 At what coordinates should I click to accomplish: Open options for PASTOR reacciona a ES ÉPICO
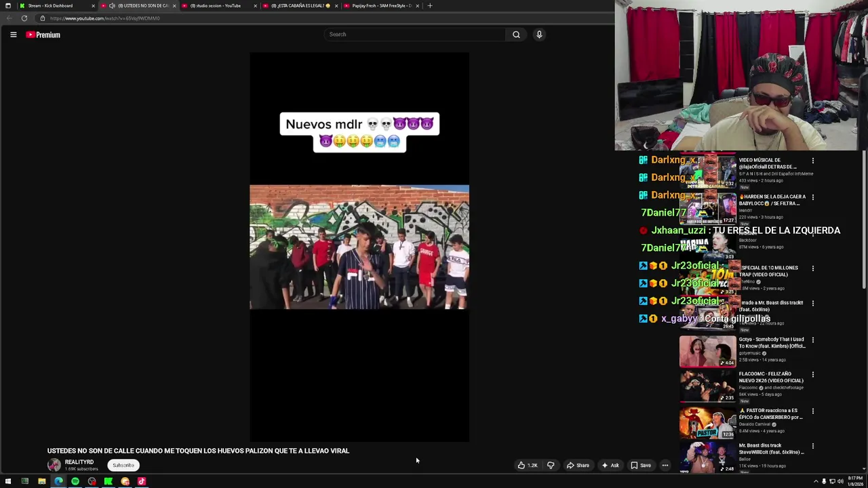[x=813, y=411]
